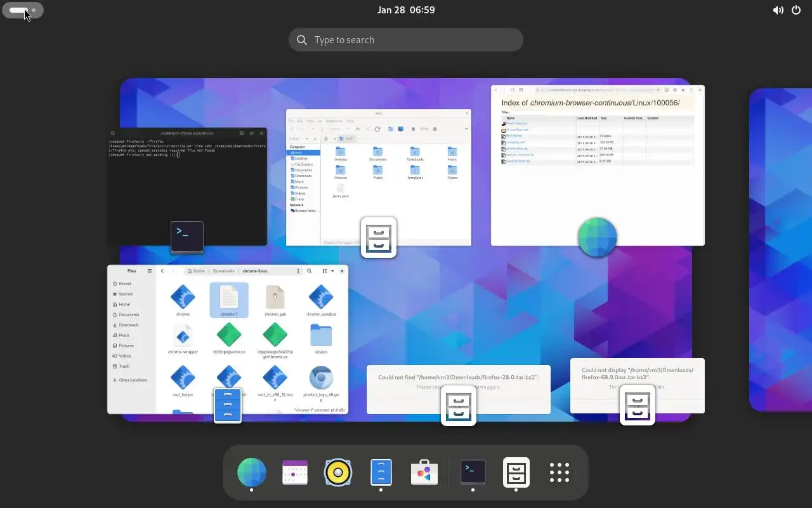Open Trash in Files sidebar
The width and height of the screenshot is (812, 508).
[x=132, y=366]
